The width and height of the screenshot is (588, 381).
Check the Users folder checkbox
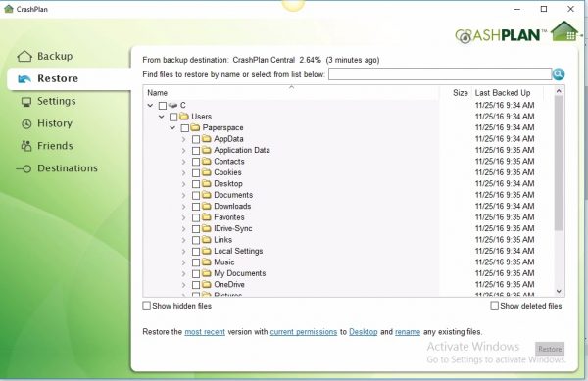[173, 117]
